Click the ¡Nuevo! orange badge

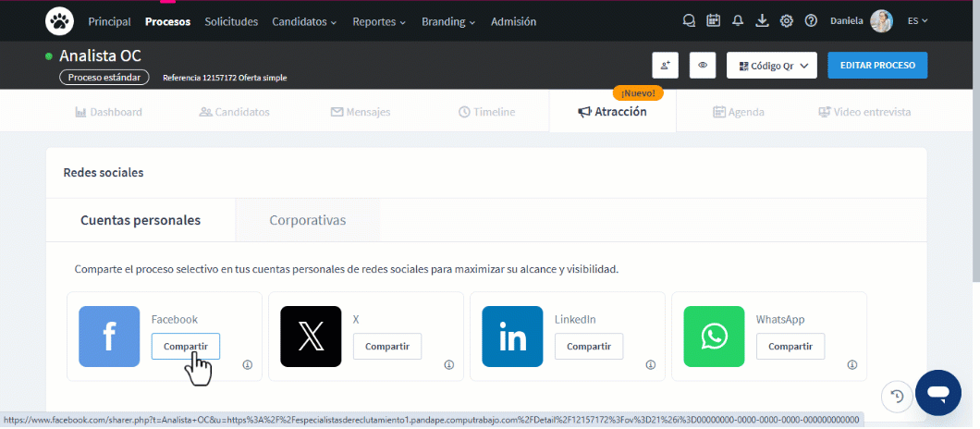click(x=638, y=93)
